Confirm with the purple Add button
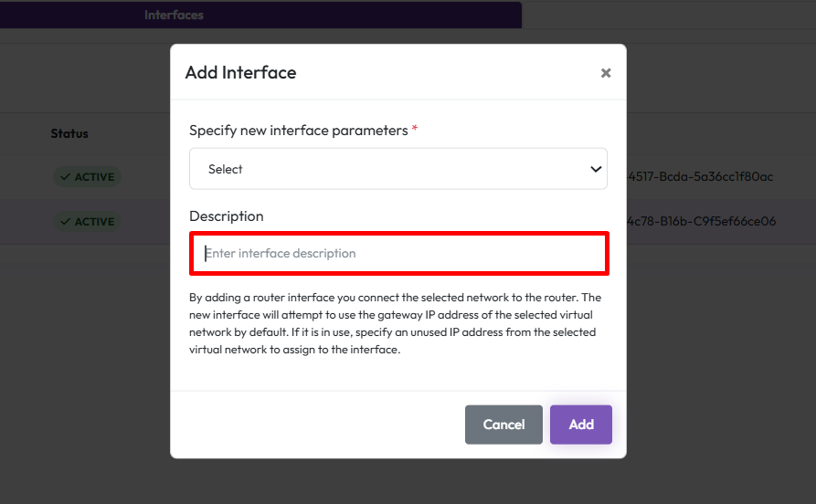The height and width of the screenshot is (504, 816). coord(580,425)
